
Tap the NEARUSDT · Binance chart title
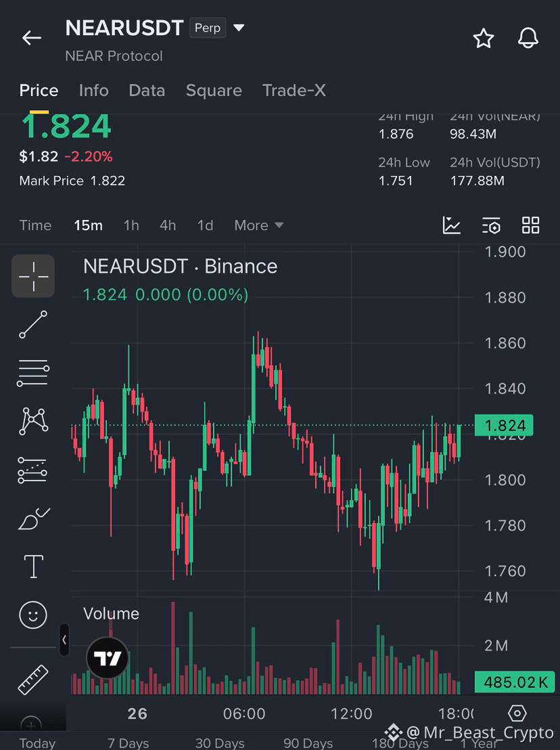coord(180,267)
